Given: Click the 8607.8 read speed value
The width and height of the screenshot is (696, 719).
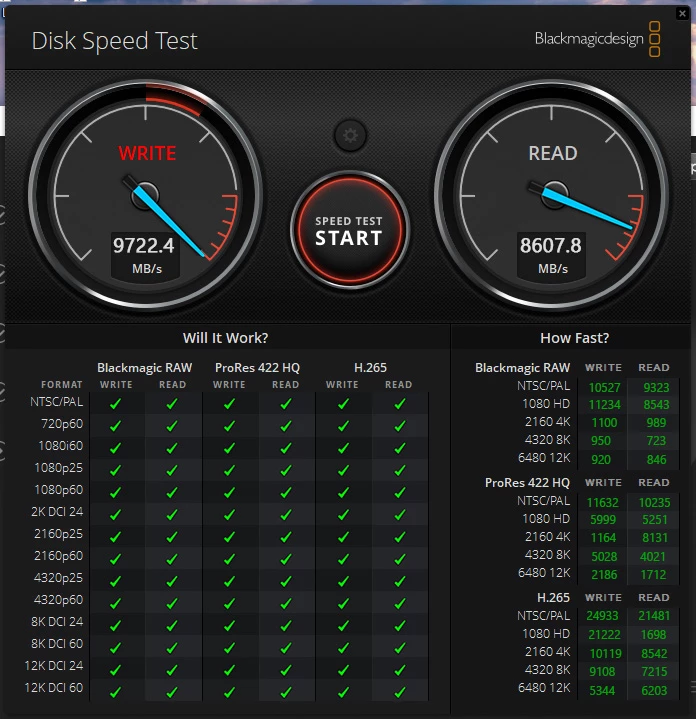Looking at the screenshot, I should point(551,246).
